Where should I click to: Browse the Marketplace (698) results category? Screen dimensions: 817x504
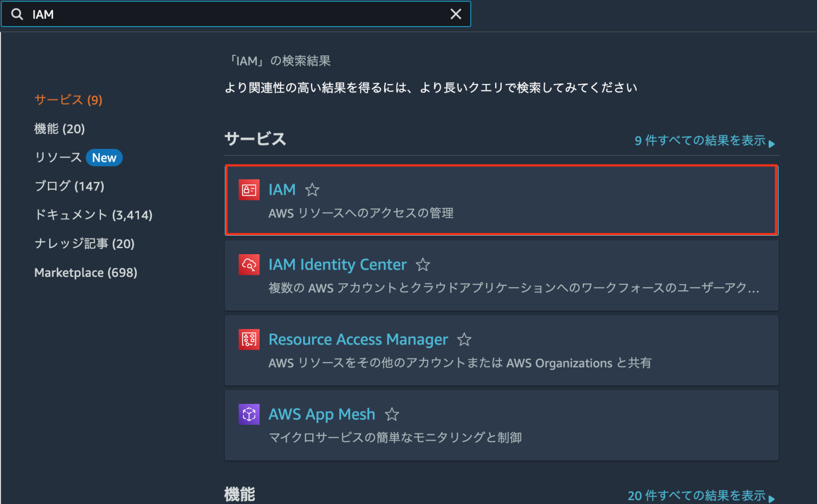pyautogui.click(x=85, y=272)
